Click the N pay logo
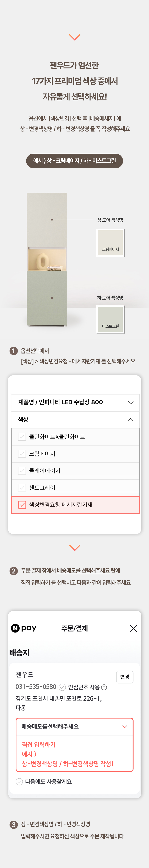149x868 pixels. click(x=24, y=628)
